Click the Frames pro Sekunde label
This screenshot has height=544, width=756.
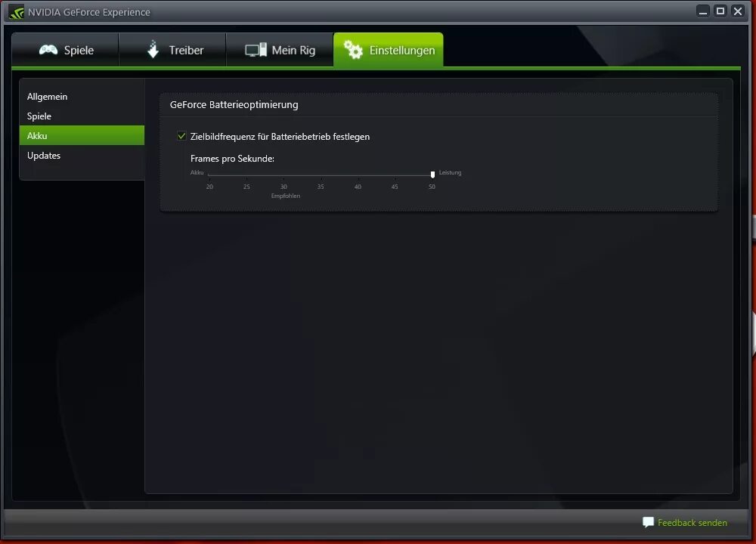pyautogui.click(x=232, y=159)
